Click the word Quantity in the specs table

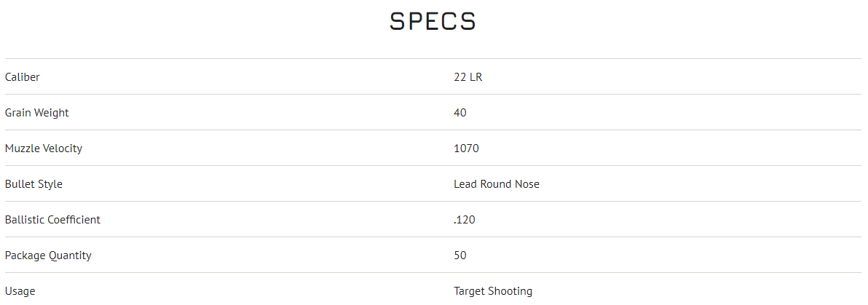[70, 256]
